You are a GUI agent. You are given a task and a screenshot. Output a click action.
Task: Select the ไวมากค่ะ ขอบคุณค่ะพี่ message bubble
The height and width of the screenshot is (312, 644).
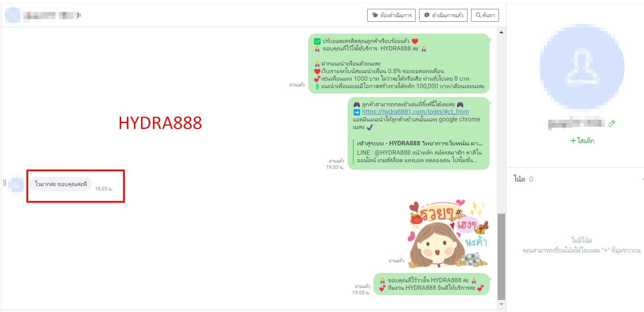click(61, 184)
